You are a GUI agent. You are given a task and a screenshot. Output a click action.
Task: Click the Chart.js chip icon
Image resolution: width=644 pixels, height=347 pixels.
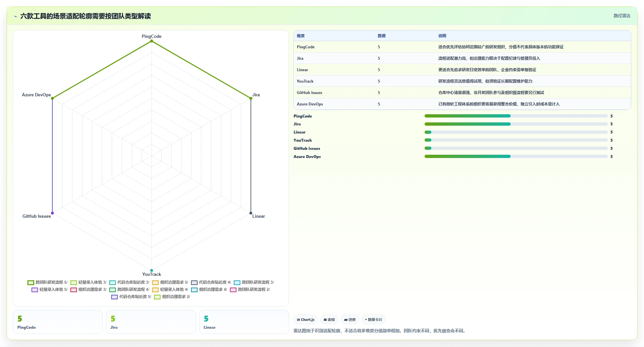click(298, 320)
